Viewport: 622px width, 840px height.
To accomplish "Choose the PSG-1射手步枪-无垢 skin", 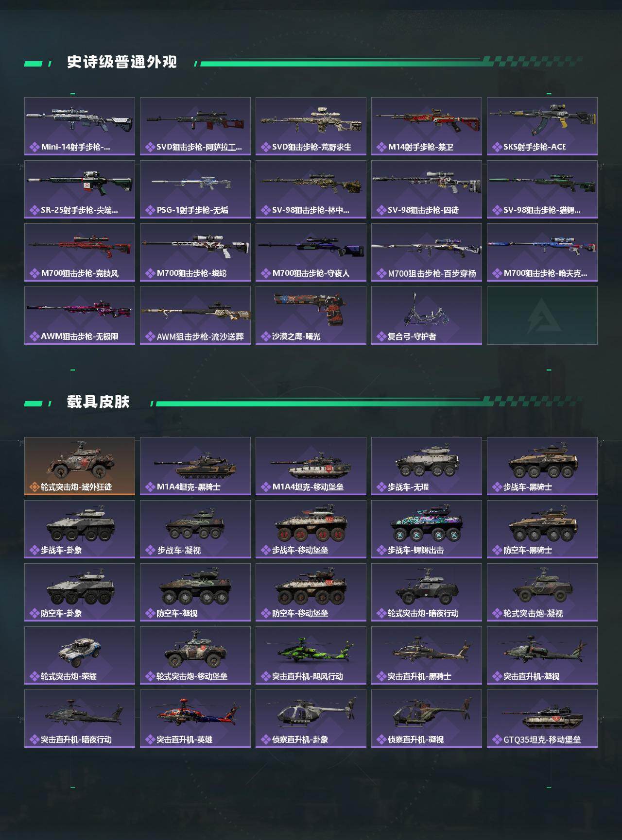I will (x=195, y=189).
